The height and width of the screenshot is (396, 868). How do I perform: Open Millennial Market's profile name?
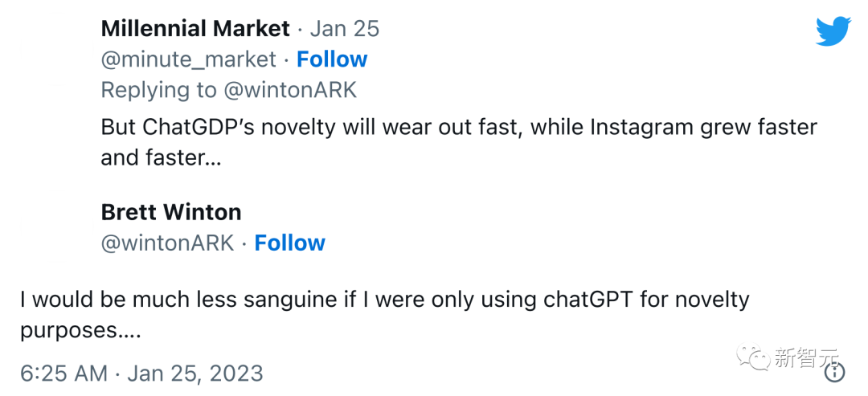point(194,29)
